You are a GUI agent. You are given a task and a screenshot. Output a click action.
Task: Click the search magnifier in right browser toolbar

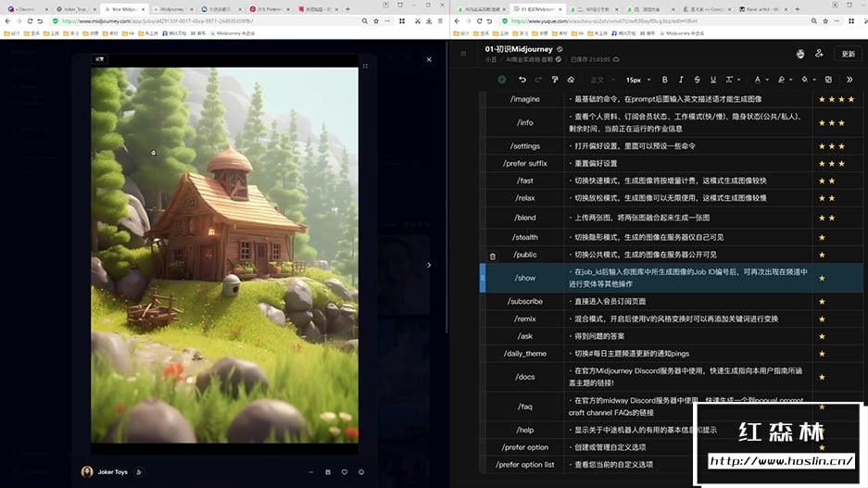813,21
